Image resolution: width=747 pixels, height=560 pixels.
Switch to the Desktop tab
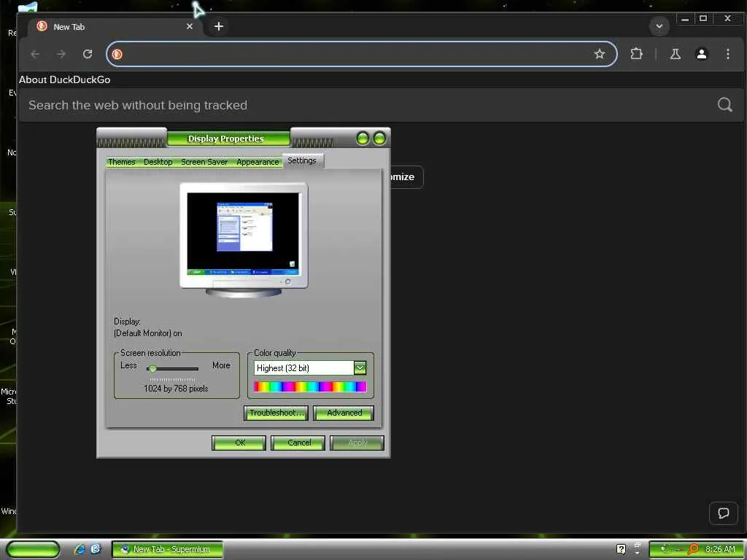(x=158, y=162)
